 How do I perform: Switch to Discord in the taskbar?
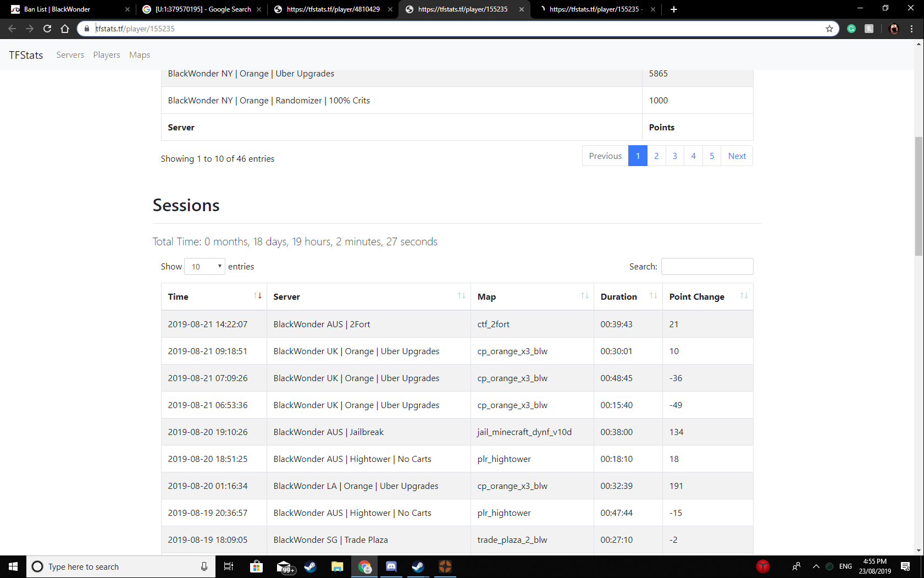pos(391,566)
